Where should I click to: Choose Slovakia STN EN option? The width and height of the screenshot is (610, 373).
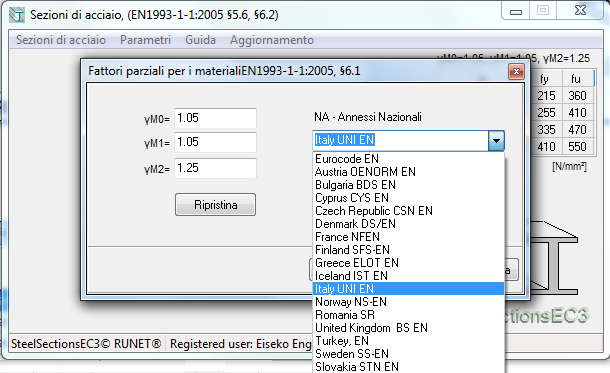click(408, 367)
